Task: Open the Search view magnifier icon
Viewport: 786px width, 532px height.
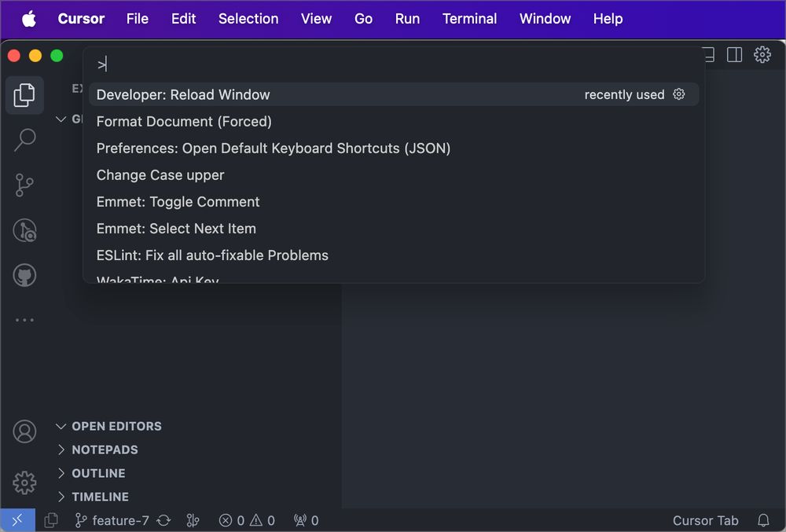Action: click(24, 140)
